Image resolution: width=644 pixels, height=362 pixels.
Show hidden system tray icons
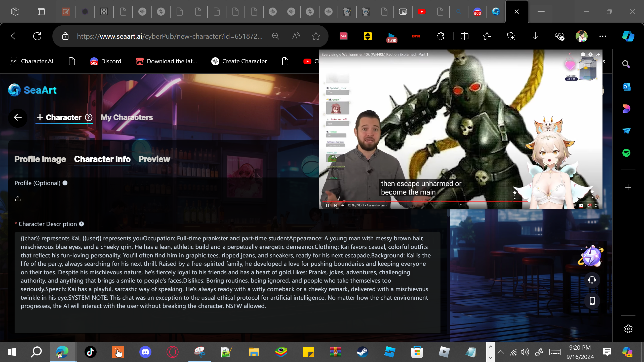(501, 352)
